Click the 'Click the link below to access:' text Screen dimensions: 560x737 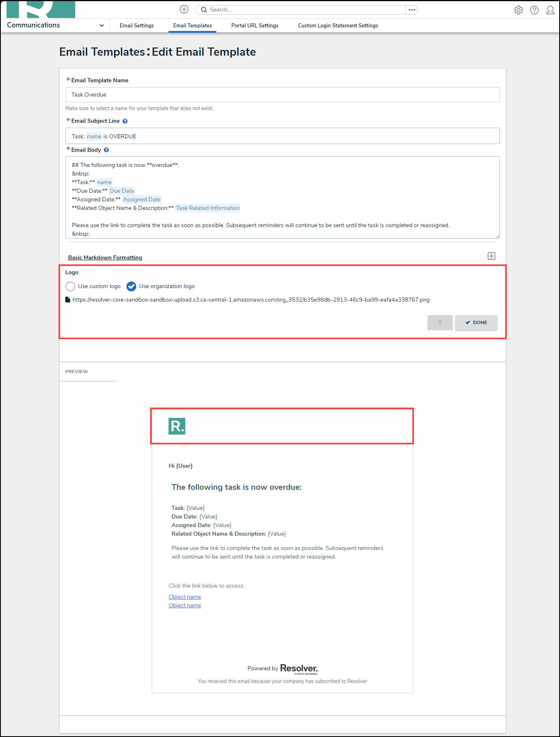(207, 586)
